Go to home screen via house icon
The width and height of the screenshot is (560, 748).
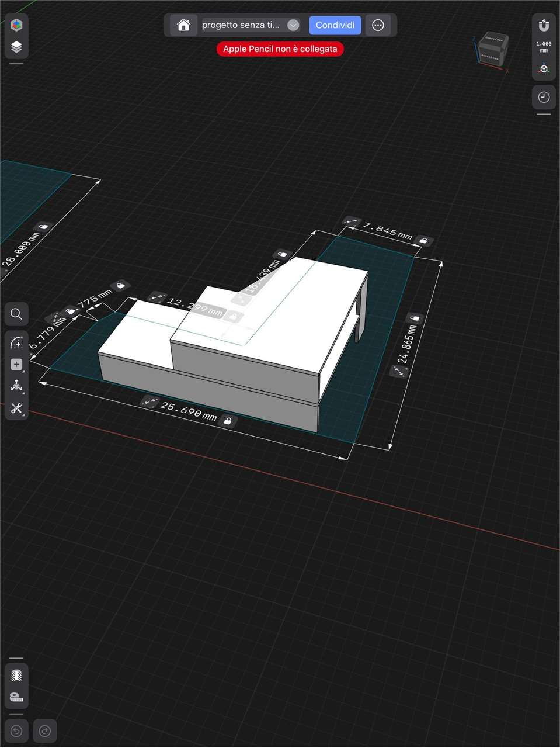(183, 25)
